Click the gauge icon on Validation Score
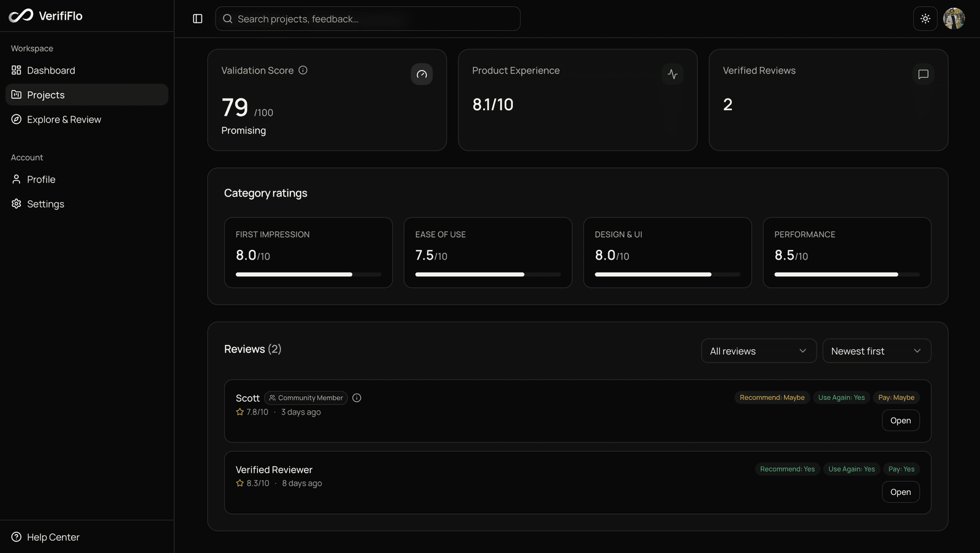 tap(421, 74)
